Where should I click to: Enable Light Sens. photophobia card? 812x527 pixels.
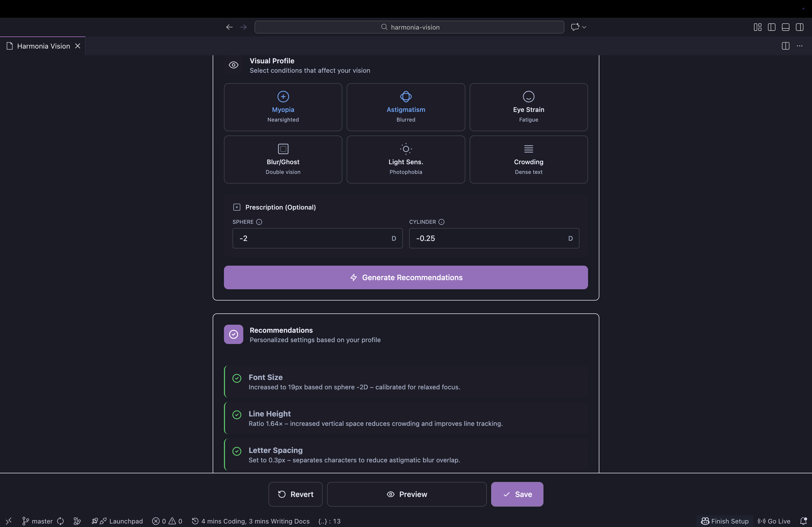(x=406, y=160)
